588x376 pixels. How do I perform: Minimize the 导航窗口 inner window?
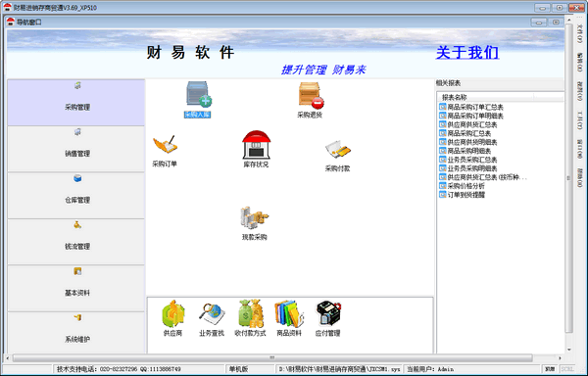point(538,23)
